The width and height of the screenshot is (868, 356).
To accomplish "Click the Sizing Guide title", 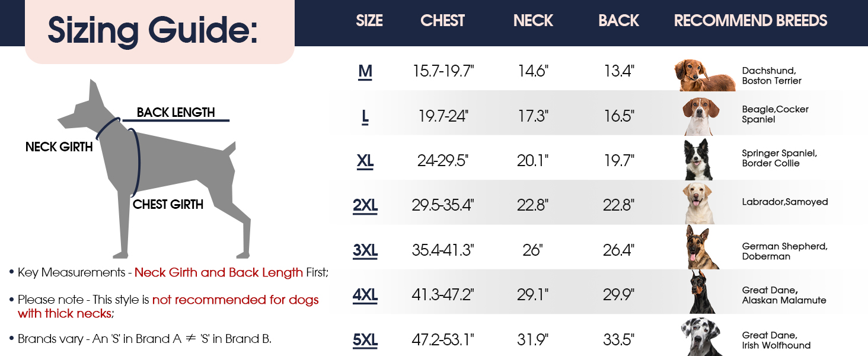I will [153, 30].
